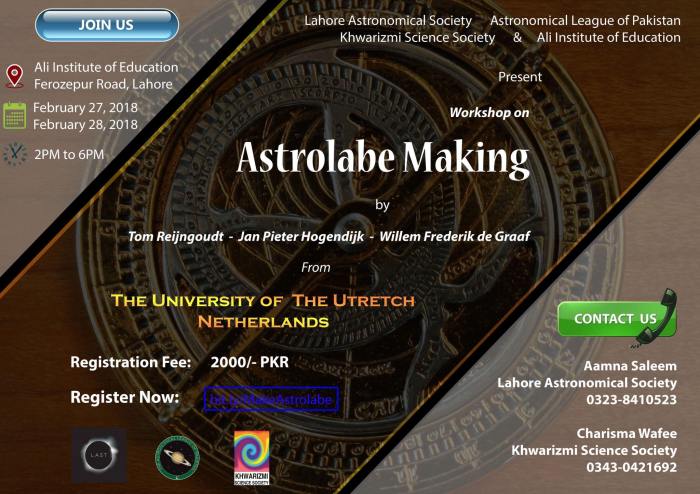Screen dimensions: 700x494
Task: Click the clock icon beside 2PM to 6PM
Action: point(16,154)
